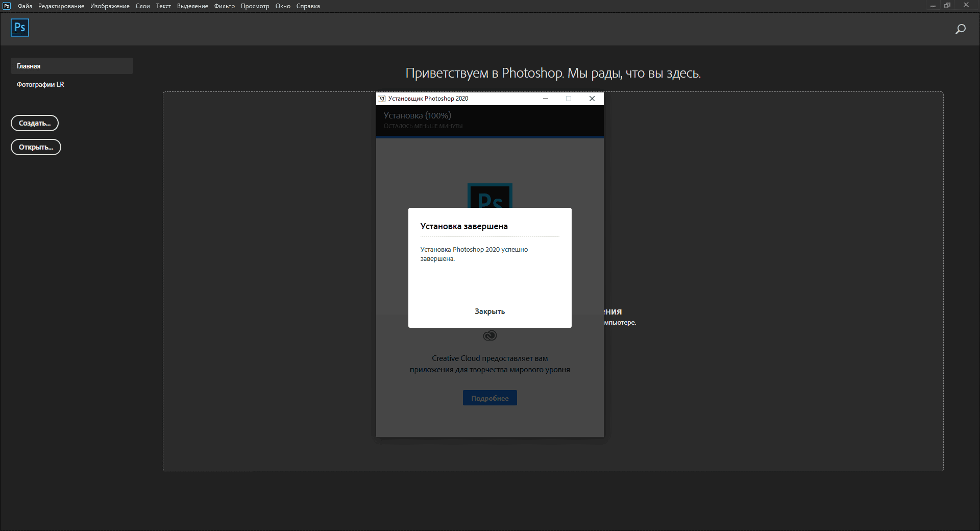Click the Установка завершена heading
This screenshot has width=980, height=531.
pos(464,226)
